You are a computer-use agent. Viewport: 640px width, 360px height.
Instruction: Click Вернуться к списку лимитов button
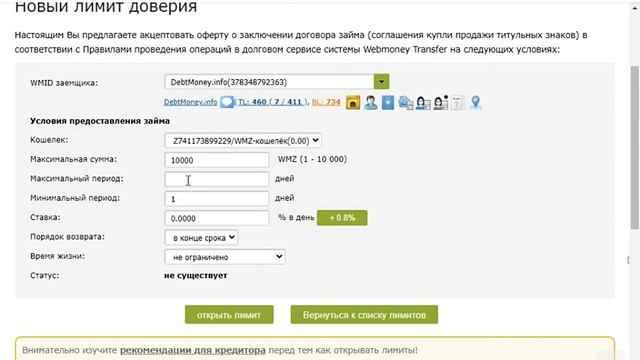point(364,315)
